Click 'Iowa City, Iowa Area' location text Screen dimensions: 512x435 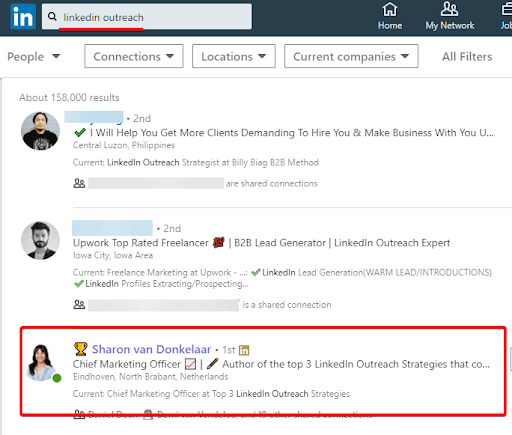point(113,255)
